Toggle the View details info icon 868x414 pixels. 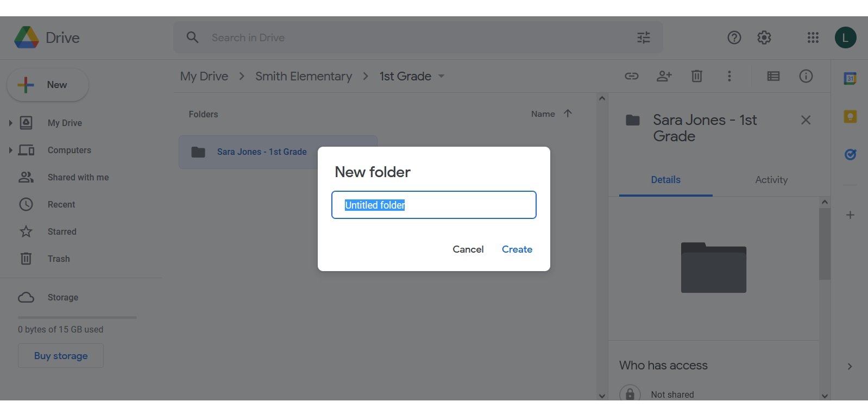coord(806,76)
